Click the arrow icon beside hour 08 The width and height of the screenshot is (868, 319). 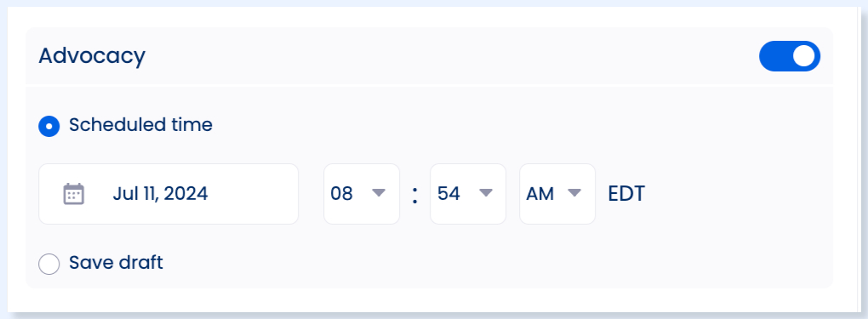[379, 193]
